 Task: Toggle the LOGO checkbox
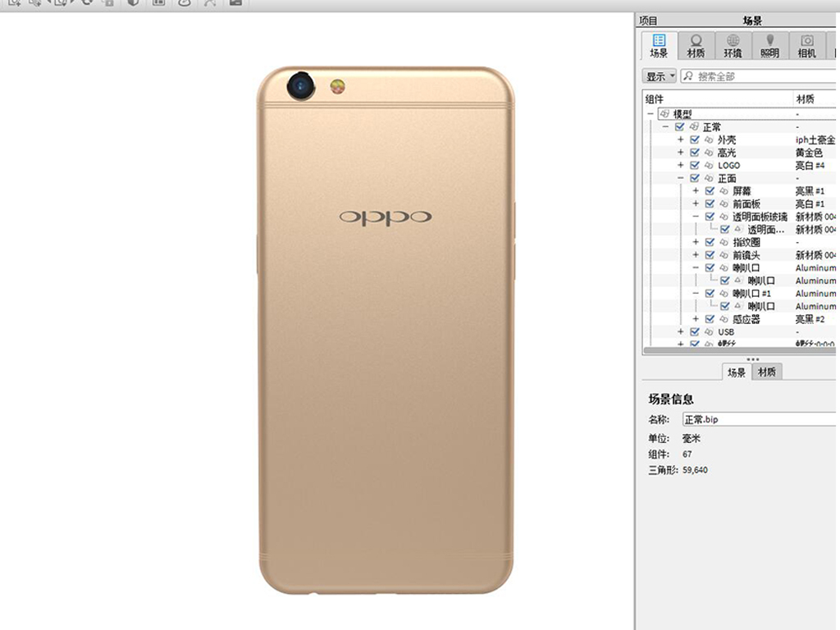pos(695,165)
